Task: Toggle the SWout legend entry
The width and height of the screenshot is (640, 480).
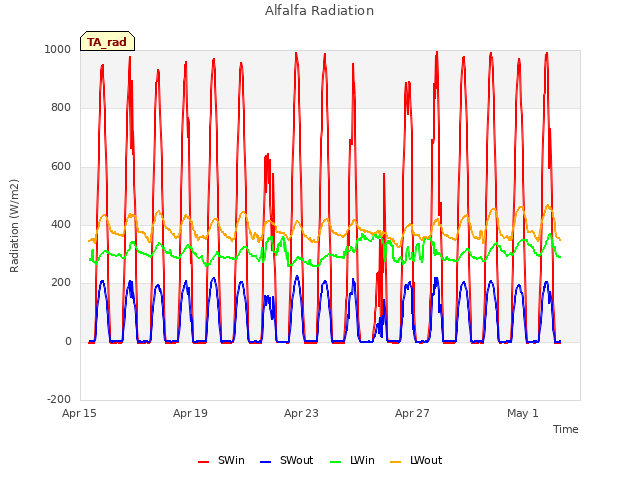Action: [287, 460]
